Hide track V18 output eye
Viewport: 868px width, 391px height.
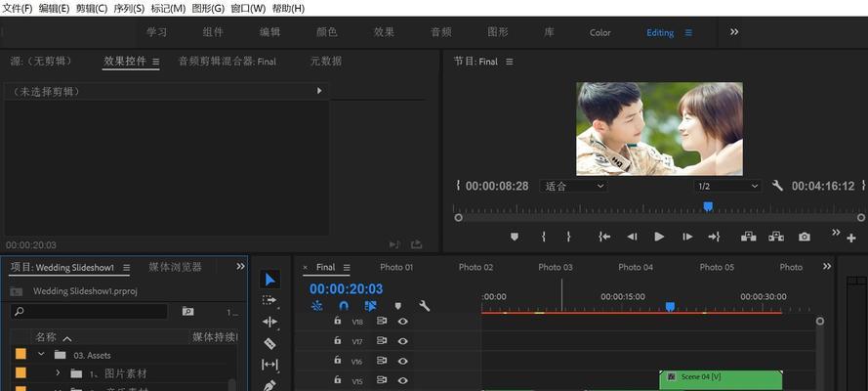tap(402, 321)
